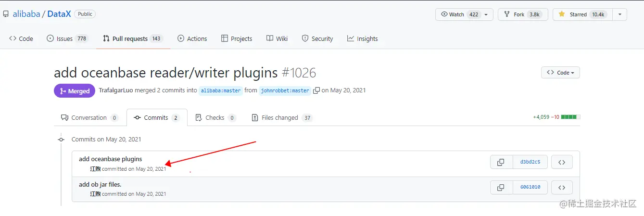Click the fork icon in Fork button
This screenshot has height=216, width=644.
(507, 14)
